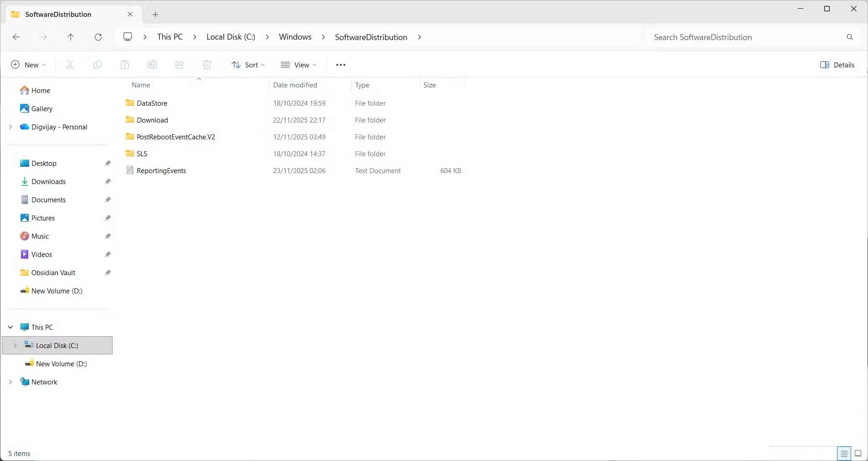
Task: Collapse This PC in the navigation tree
Action: point(10,327)
